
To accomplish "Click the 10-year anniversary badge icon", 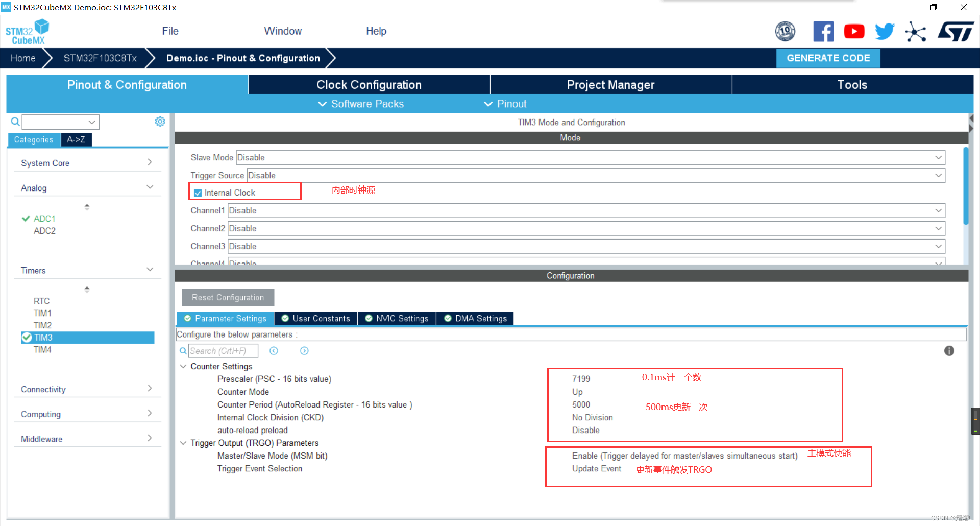I will pos(785,32).
